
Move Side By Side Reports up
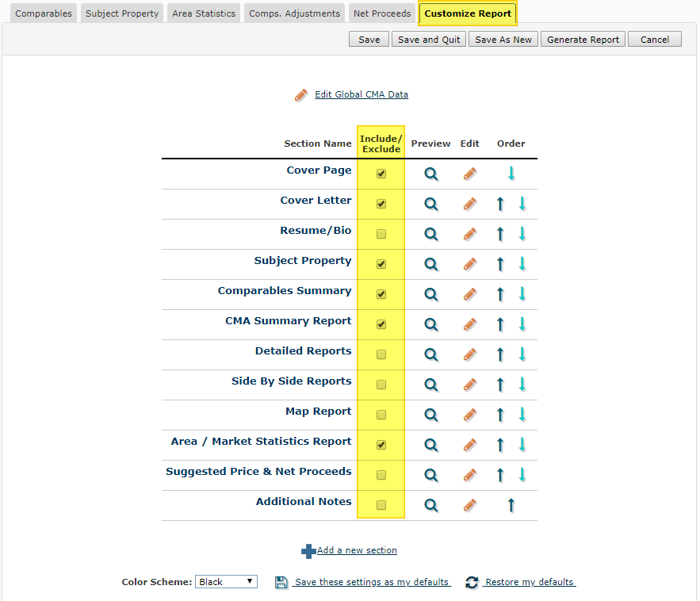coord(500,385)
